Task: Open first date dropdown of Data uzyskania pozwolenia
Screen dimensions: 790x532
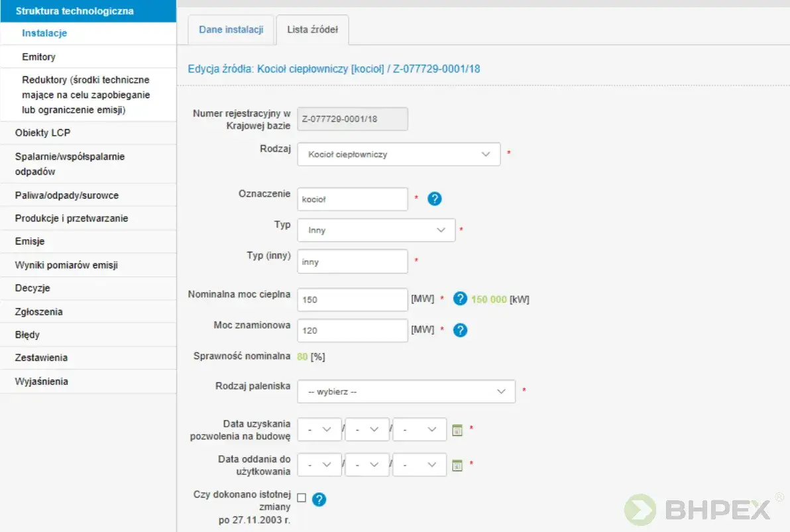Action: (x=319, y=429)
